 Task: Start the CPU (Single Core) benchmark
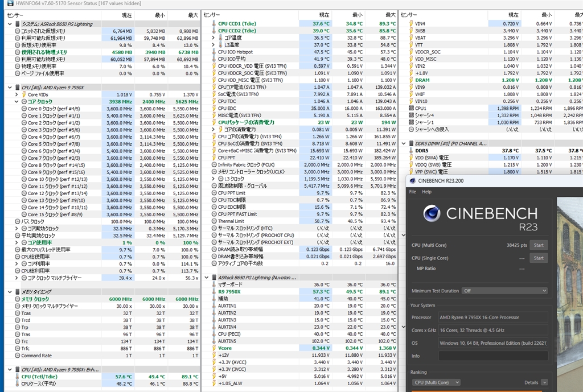(x=539, y=258)
